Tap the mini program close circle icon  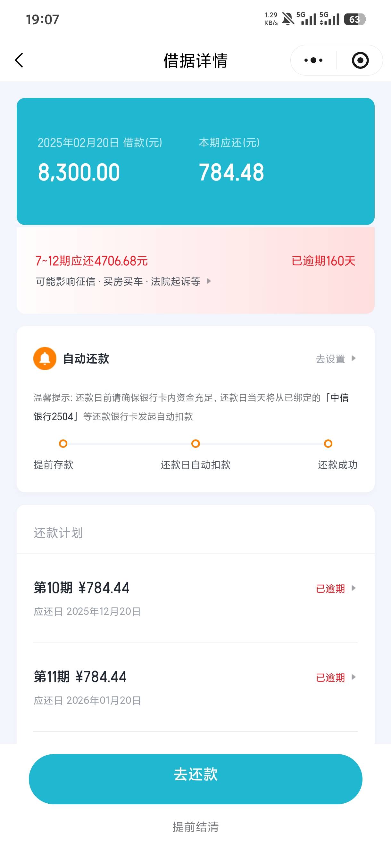pyautogui.click(x=360, y=60)
